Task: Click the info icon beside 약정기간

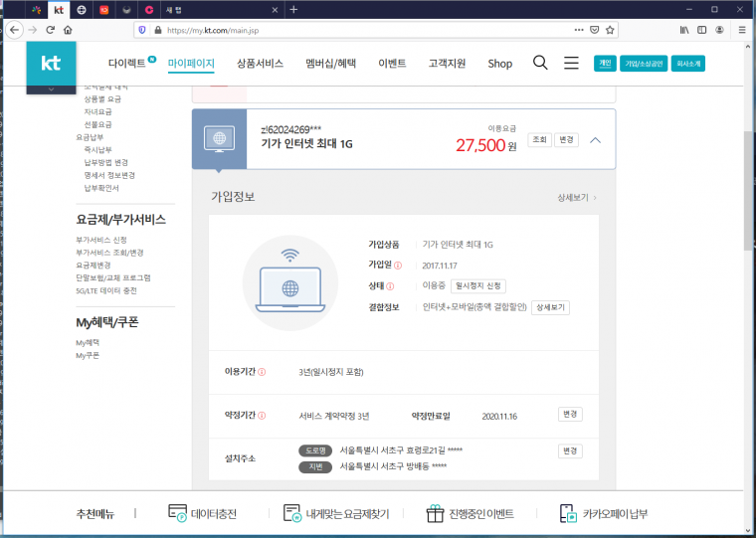Action: (x=262, y=416)
